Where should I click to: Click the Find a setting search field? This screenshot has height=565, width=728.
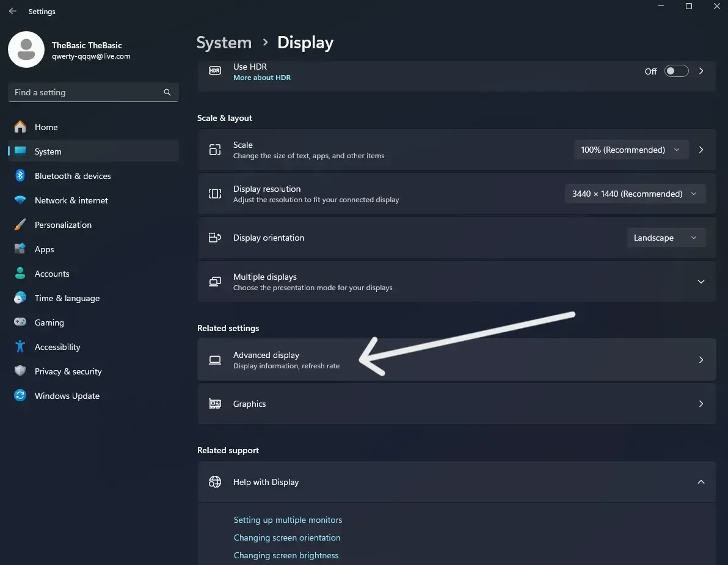coord(93,92)
